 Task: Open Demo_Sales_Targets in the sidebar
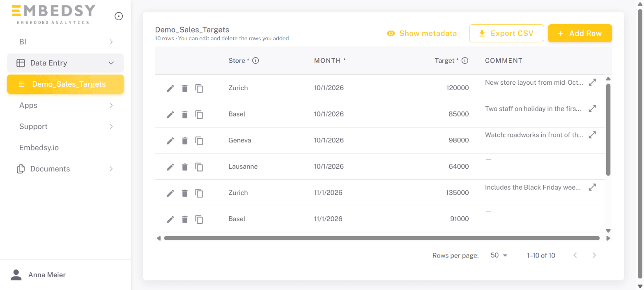[x=65, y=84]
